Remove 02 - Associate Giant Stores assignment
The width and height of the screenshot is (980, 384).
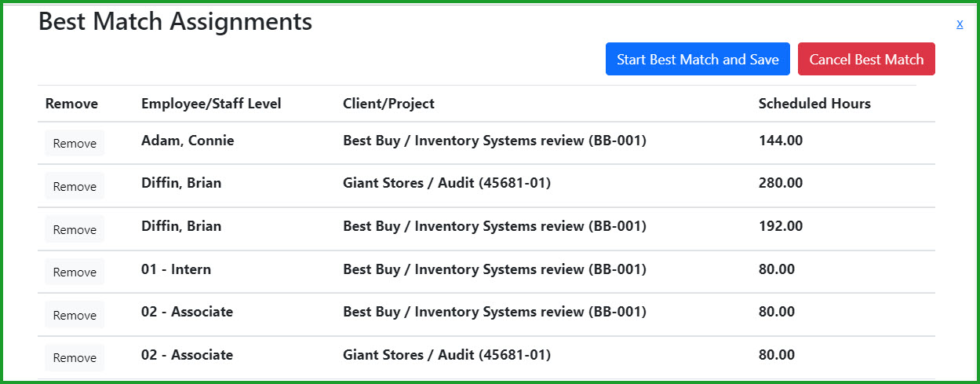tap(75, 358)
